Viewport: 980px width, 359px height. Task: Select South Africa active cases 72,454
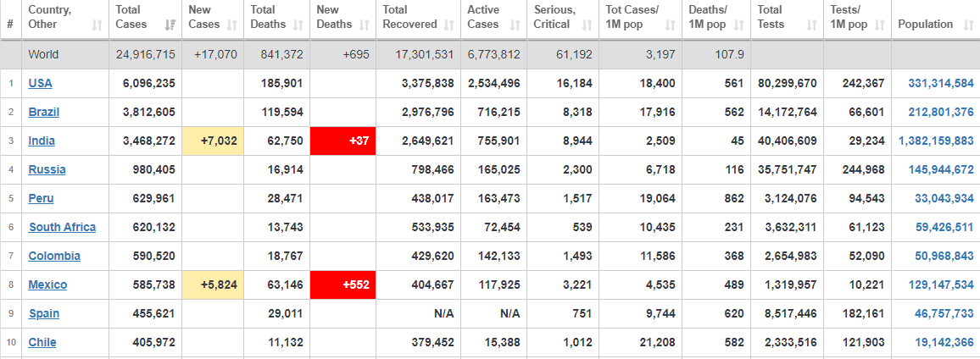pyautogui.click(x=502, y=227)
